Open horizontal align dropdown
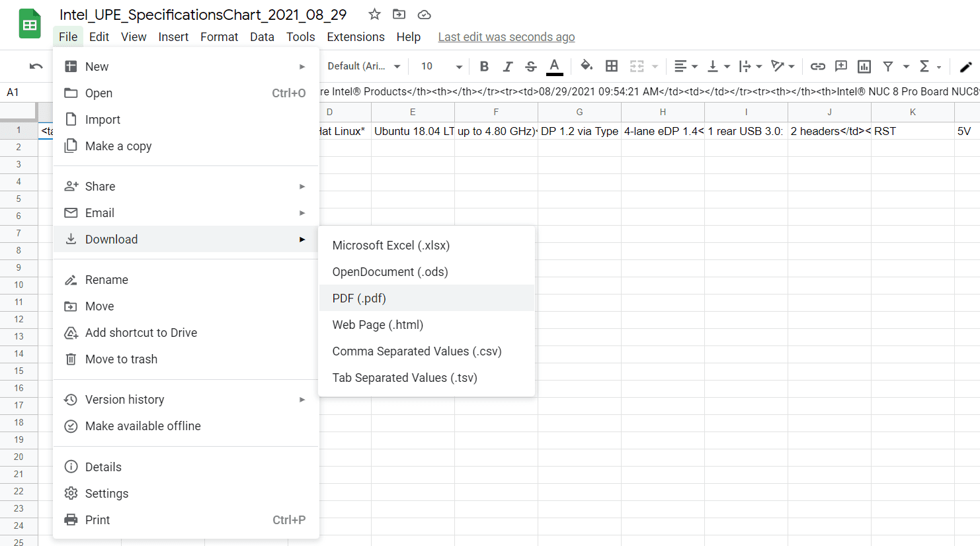 point(686,66)
